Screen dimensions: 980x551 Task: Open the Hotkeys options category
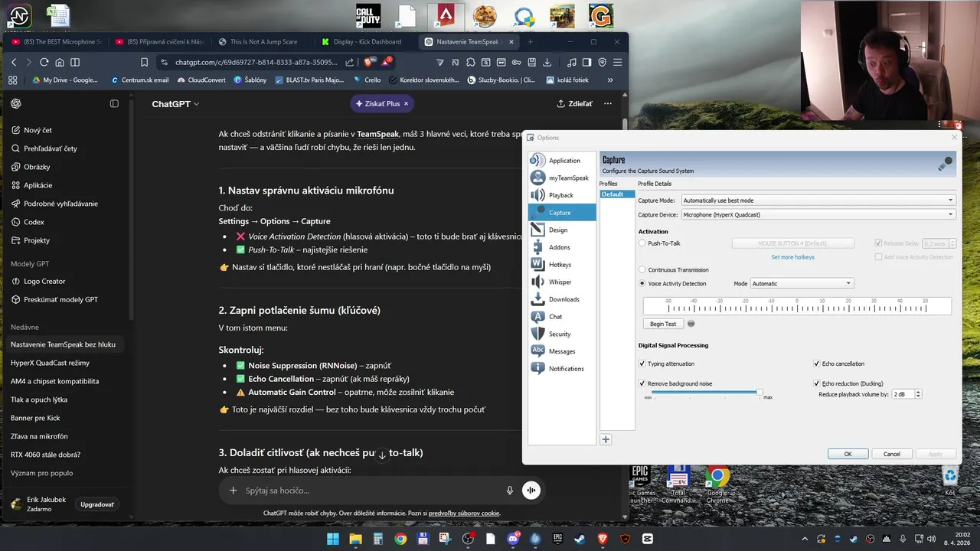coord(563,265)
